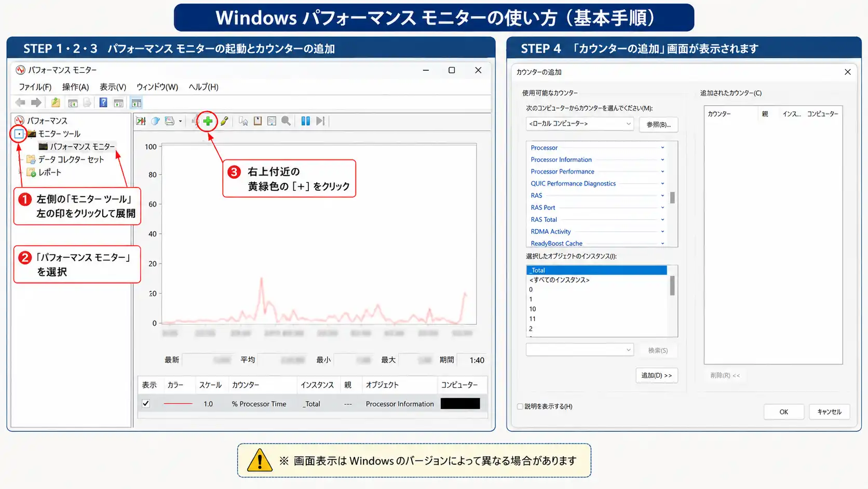This screenshot has width=868, height=489.
Task: Click the RAS Total counter group
Action: pyautogui.click(x=544, y=219)
